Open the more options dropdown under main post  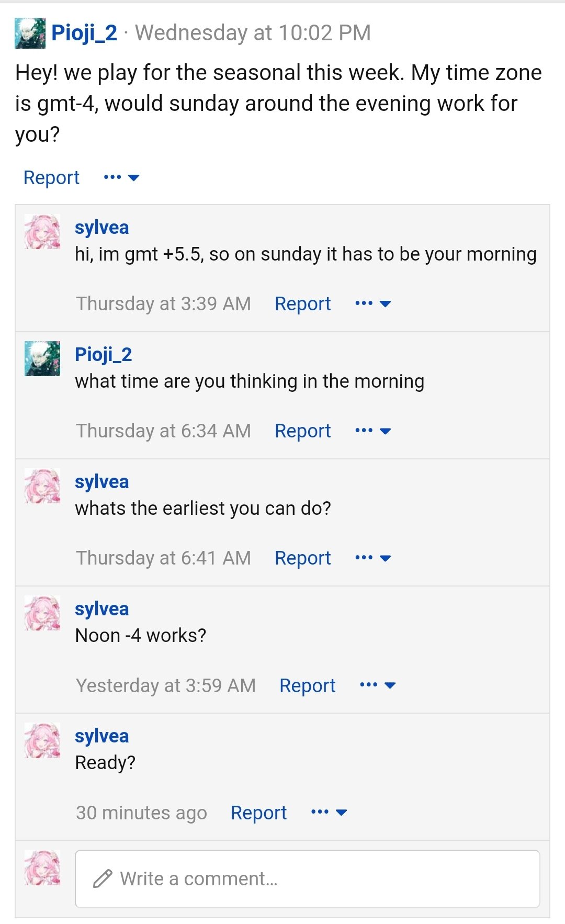point(121,177)
